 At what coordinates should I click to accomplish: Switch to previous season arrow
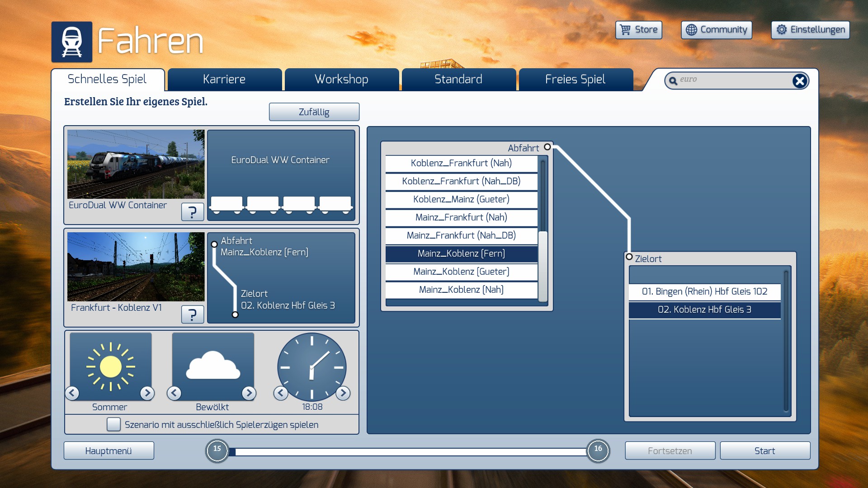(x=72, y=393)
